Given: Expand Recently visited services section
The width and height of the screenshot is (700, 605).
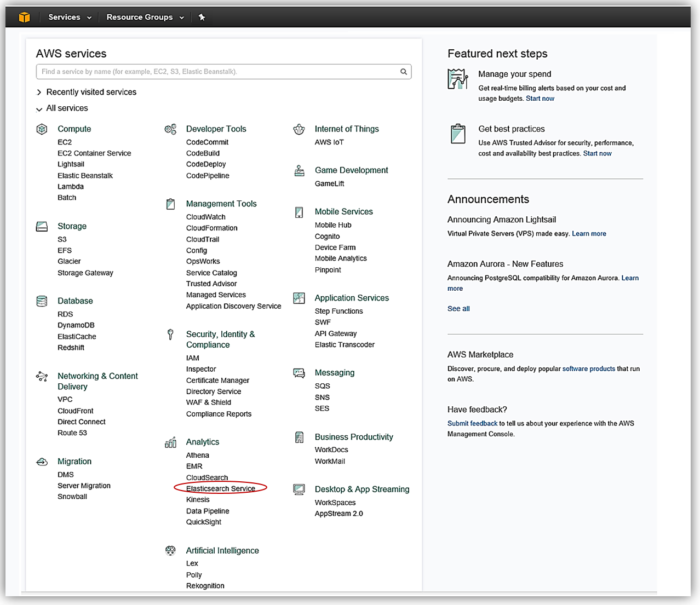Looking at the screenshot, I should pyautogui.click(x=91, y=92).
